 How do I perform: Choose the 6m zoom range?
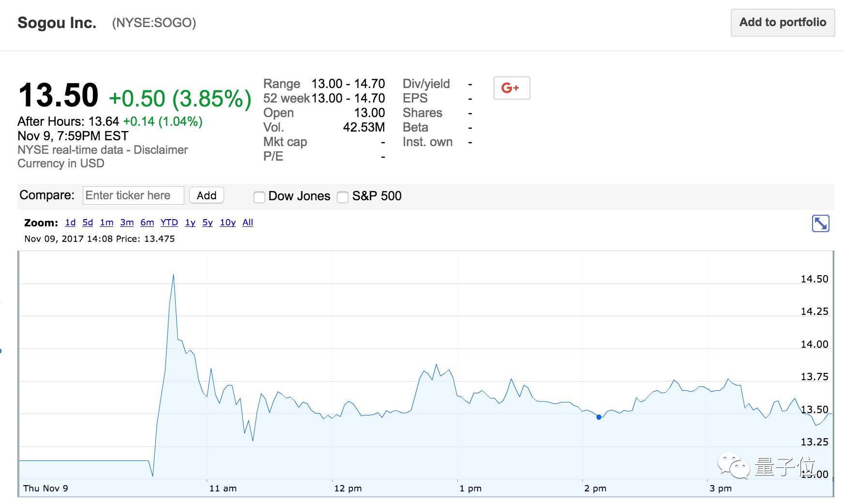pyautogui.click(x=147, y=222)
